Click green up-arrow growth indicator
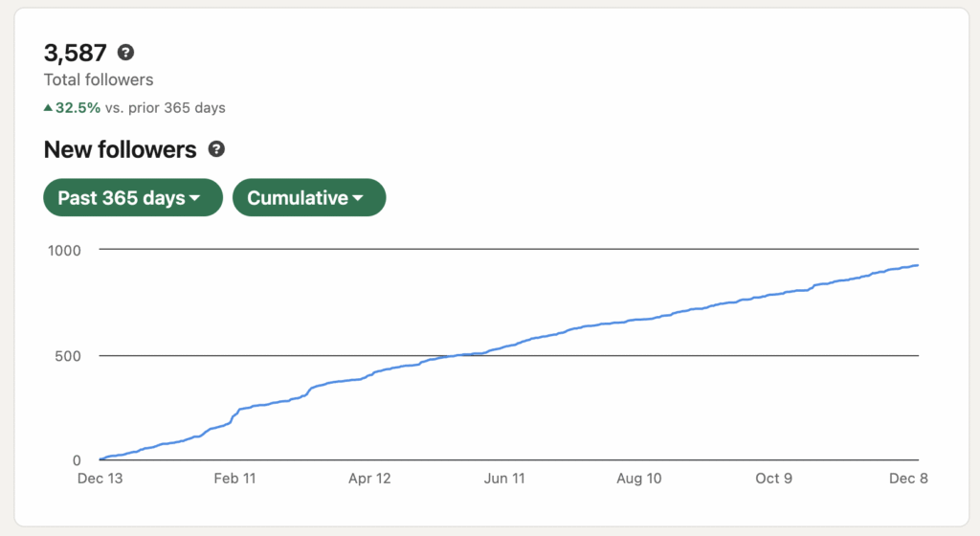The height and width of the screenshot is (536, 980). (48, 108)
